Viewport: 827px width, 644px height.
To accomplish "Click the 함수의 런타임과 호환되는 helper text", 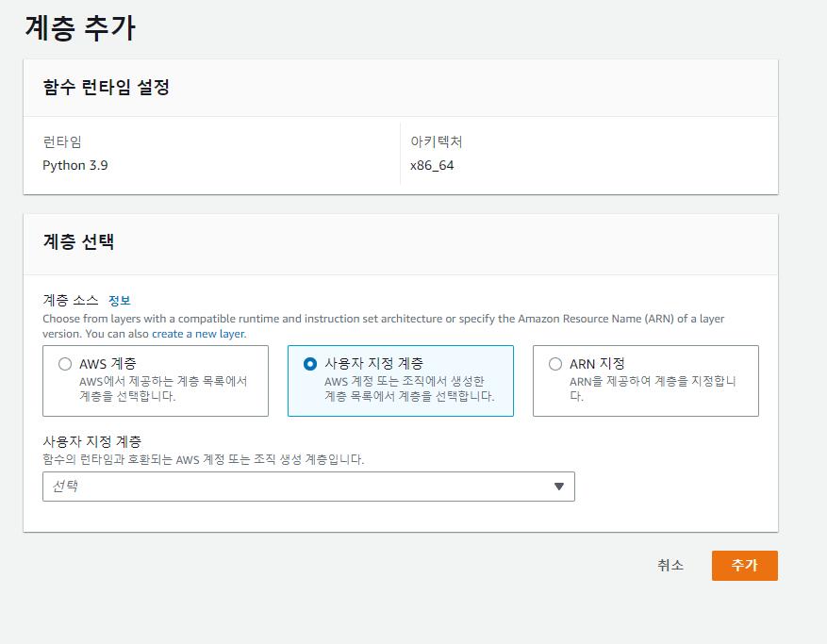I will (204, 459).
